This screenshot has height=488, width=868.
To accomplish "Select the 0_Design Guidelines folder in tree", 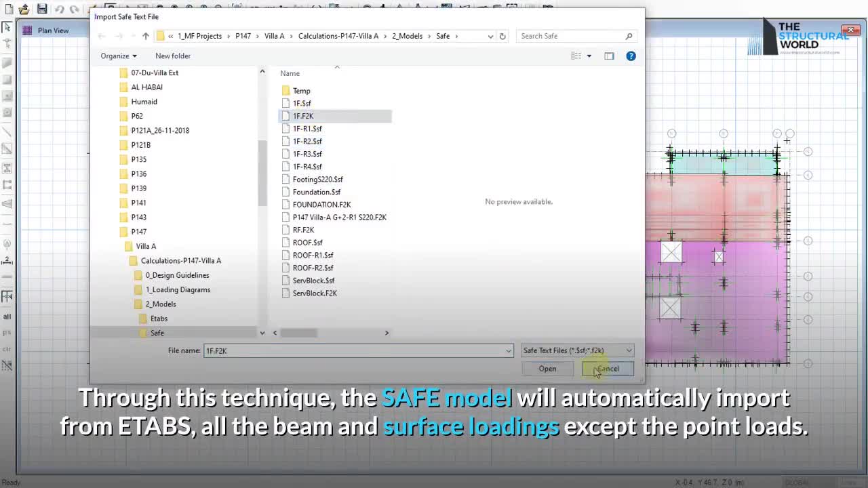I will coord(177,275).
